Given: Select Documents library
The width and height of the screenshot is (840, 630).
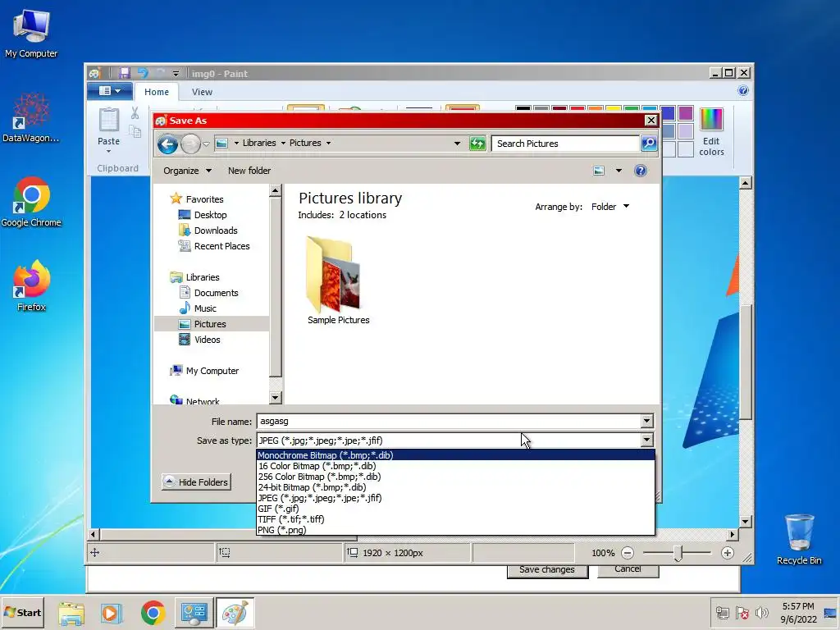Looking at the screenshot, I should click(216, 293).
